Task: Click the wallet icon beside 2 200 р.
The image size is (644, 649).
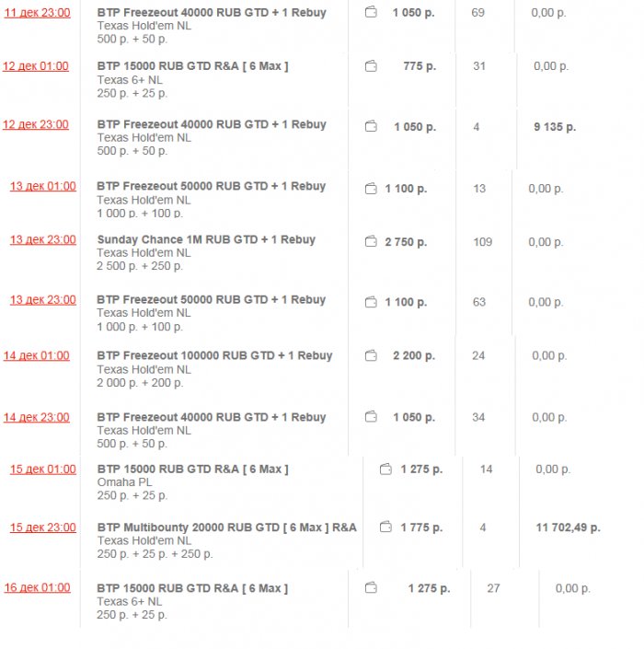Action: click(x=372, y=355)
